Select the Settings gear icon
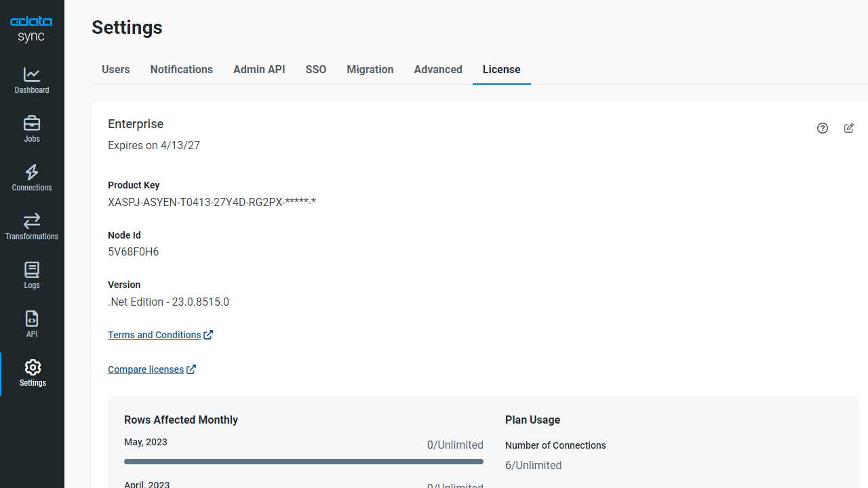The image size is (868, 488). (33, 367)
